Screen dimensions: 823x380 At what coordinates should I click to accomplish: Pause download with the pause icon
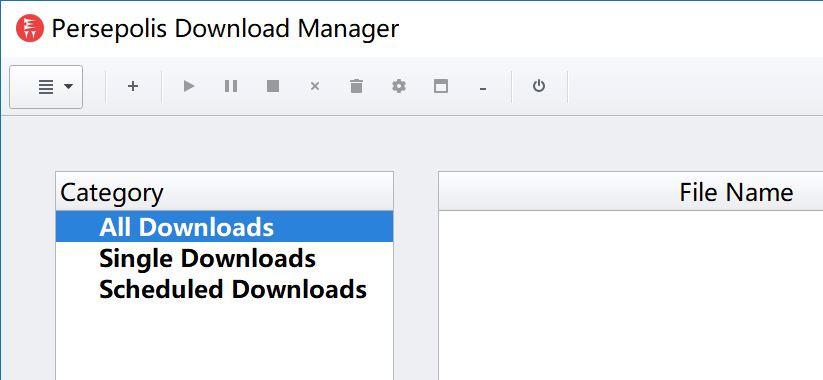point(231,86)
